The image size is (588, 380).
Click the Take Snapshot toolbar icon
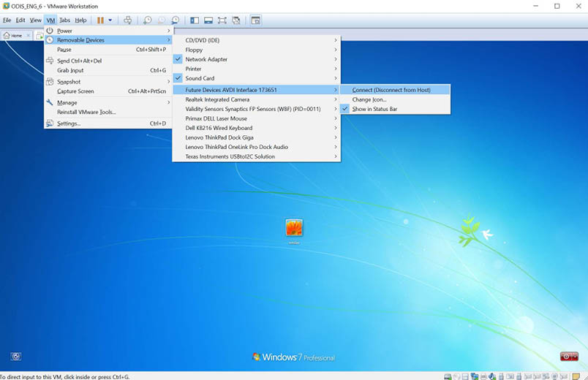pos(148,20)
